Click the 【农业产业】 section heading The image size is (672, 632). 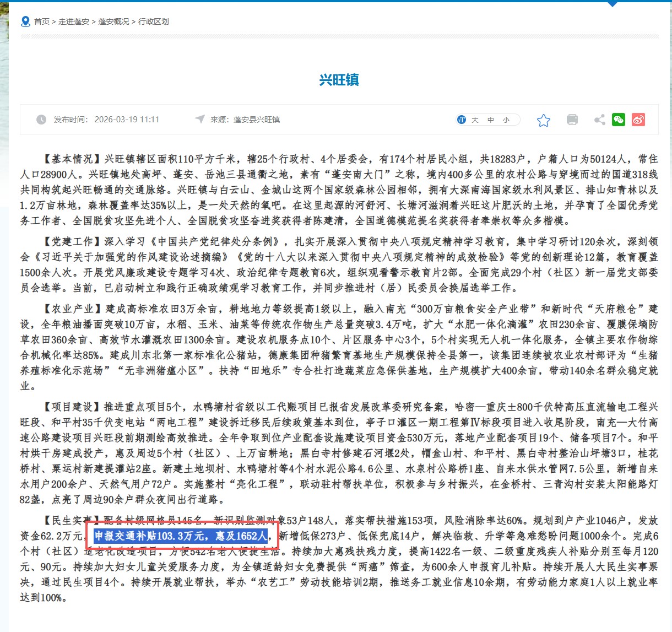72,309
